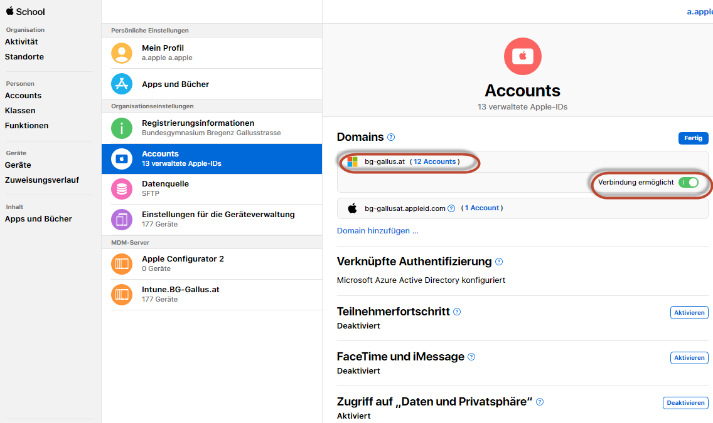Image resolution: width=713 pixels, height=423 pixels.
Task: Open Standorte in the sidebar
Action: click(x=25, y=57)
